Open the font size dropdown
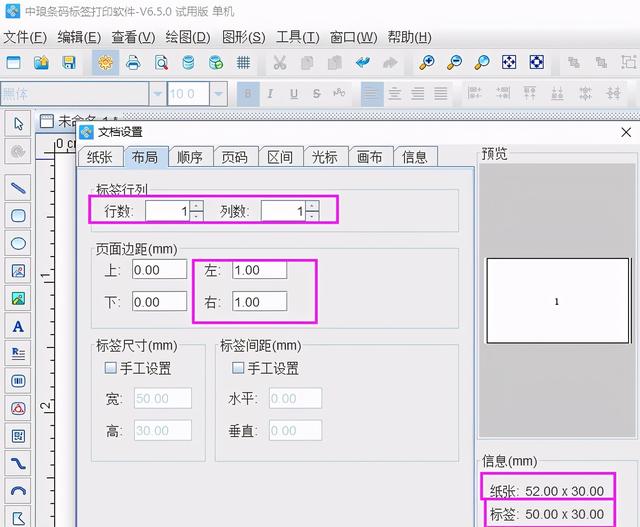The image size is (640, 527). (x=220, y=94)
